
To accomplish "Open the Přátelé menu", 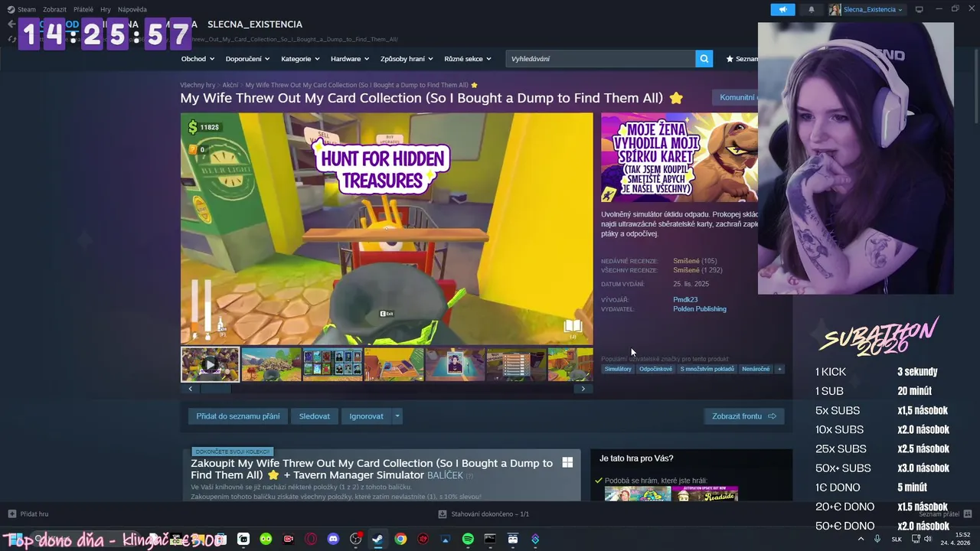I will pos(83,9).
